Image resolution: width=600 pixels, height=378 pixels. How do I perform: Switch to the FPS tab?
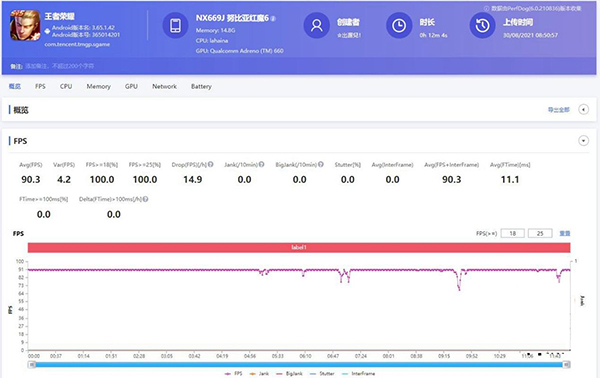tap(40, 86)
